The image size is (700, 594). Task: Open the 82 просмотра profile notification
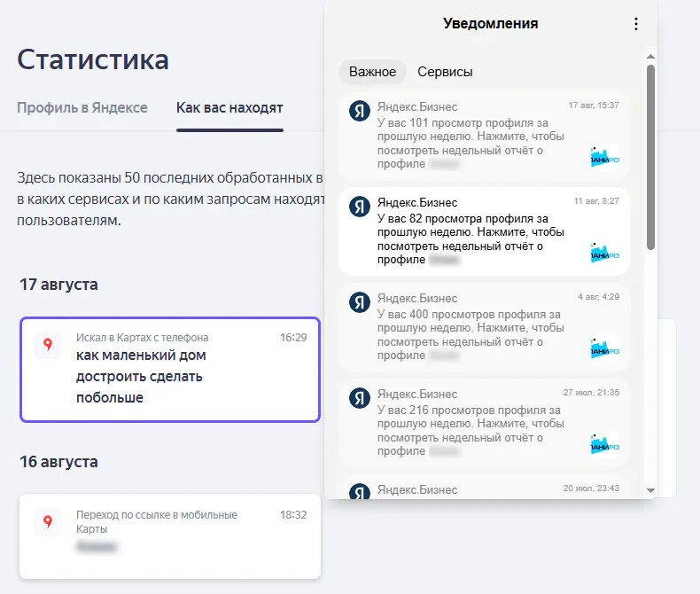pos(485,231)
